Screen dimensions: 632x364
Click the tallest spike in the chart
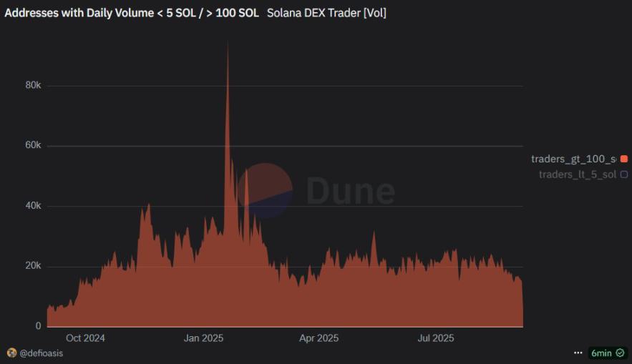click(x=228, y=43)
